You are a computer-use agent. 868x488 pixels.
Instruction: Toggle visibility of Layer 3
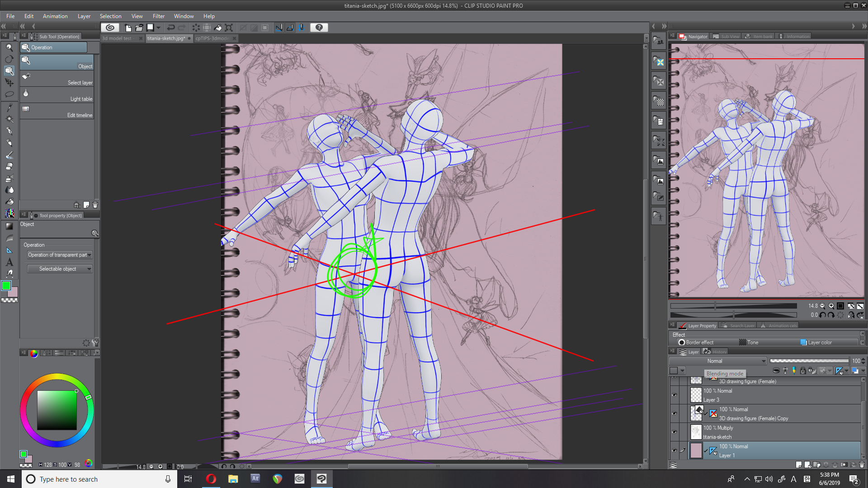click(x=674, y=394)
